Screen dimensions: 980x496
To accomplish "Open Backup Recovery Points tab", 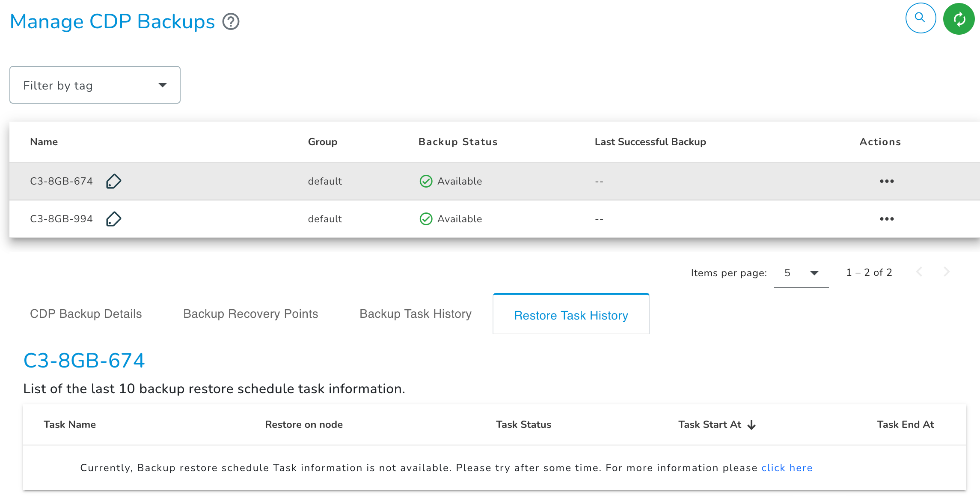I will 250,314.
